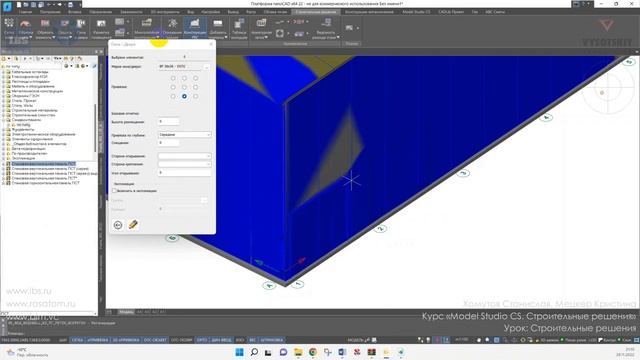Enable the Включить в экспликацию checkbox
This screenshot has width=640, height=360.
click(115, 191)
